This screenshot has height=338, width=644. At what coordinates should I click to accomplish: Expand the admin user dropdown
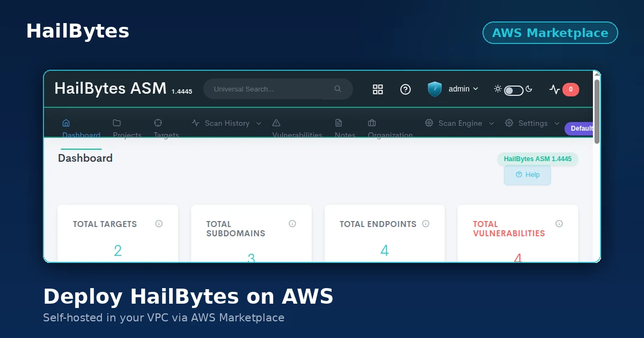[463, 89]
